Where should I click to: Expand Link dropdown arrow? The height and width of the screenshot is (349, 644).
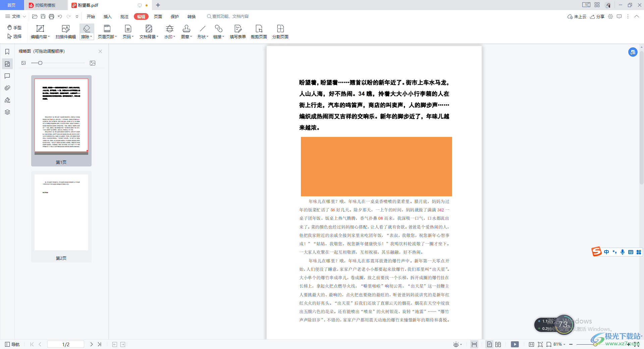(223, 37)
